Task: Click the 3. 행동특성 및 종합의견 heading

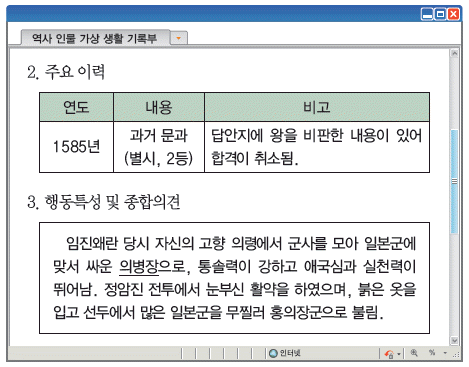Action: [104, 202]
